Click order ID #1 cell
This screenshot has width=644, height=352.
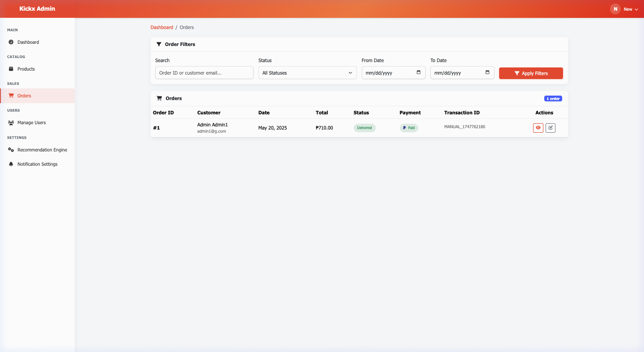pos(157,128)
